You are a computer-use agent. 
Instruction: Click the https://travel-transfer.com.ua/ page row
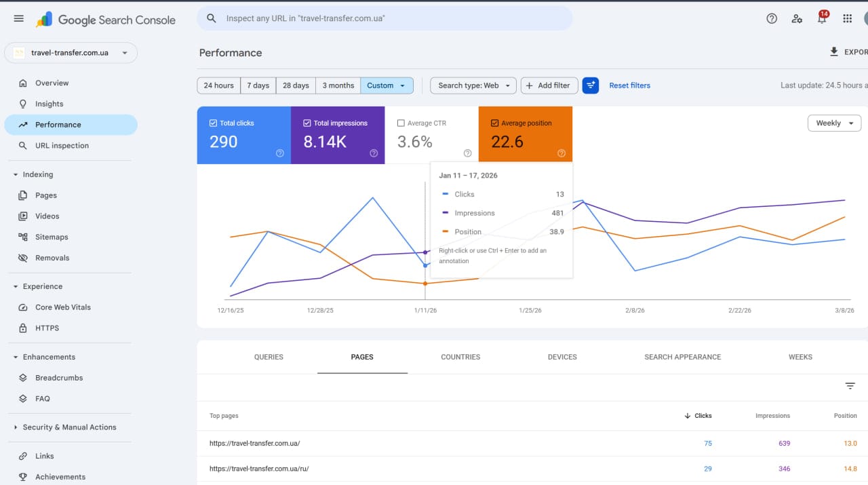coord(532,444)
